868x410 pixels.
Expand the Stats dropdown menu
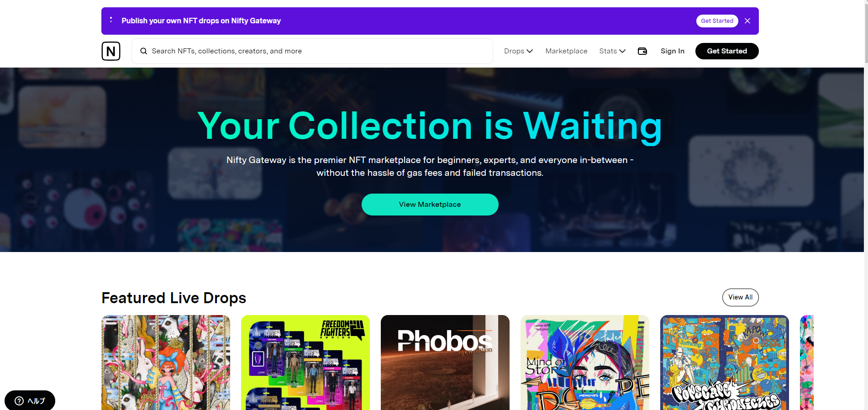(612, 51)
